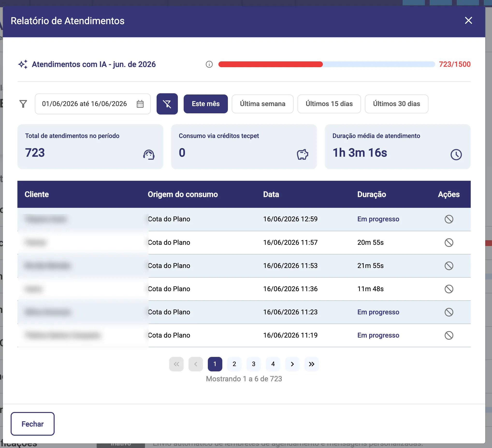
Task: Click Cota do Plano in the 11:53 row
Action: (169, 266)
